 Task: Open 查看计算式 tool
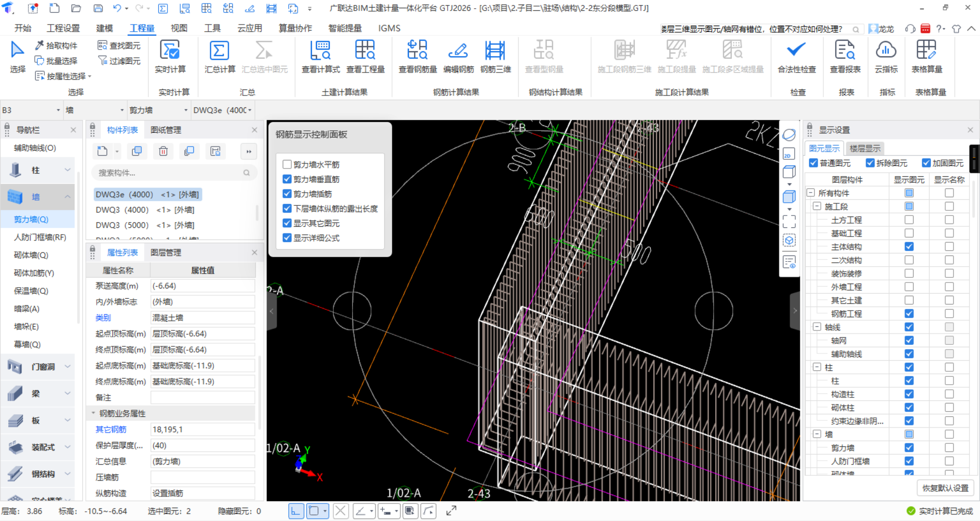coord(321,57)
